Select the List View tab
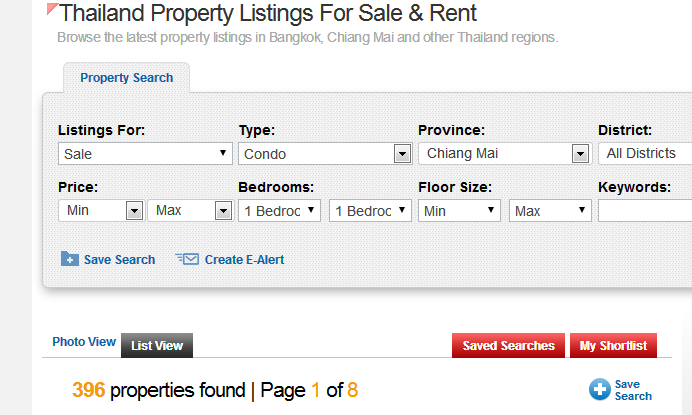This screenshot has height=415, width=692. (157, 345)
